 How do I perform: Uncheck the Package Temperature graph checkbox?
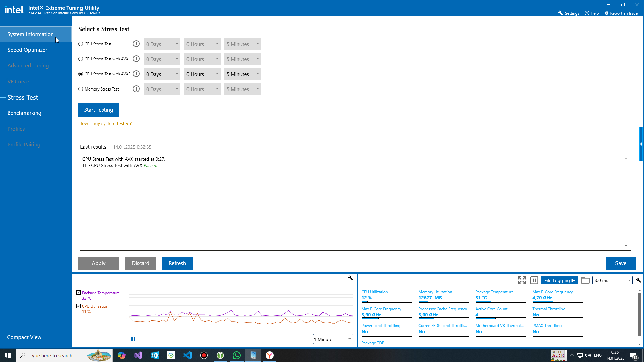click(78, 293)
